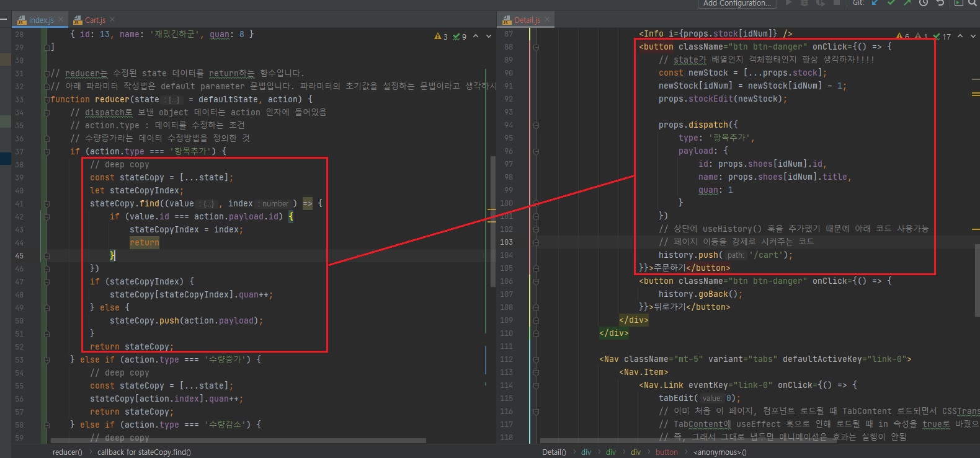The height and width of the screenshot is (458, 980).
Task: Jump to next highlighted error in index.js
Action: [489, 36]
